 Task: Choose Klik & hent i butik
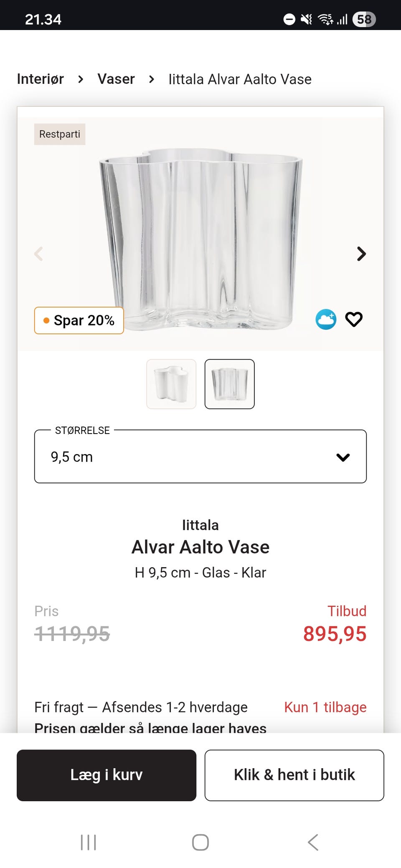pos(294,775)
